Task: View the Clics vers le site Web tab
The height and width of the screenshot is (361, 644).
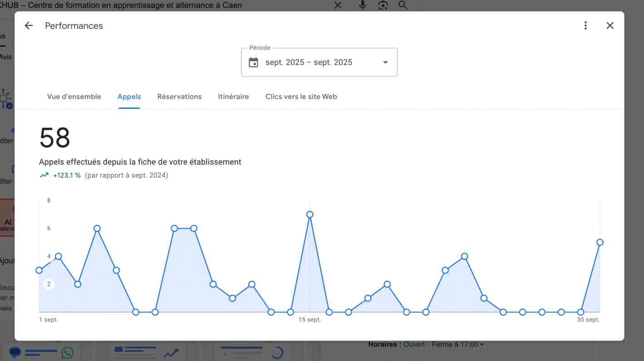Action: pos(301,96)
